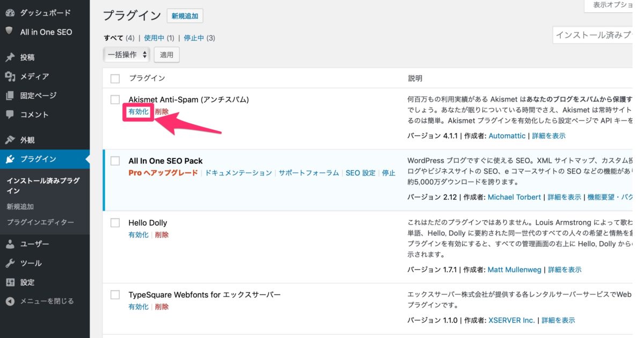Click the 固定ページ pages icon
Image resolution: width=644 pixels, height=338 pixels.
(x=10, y=95)
